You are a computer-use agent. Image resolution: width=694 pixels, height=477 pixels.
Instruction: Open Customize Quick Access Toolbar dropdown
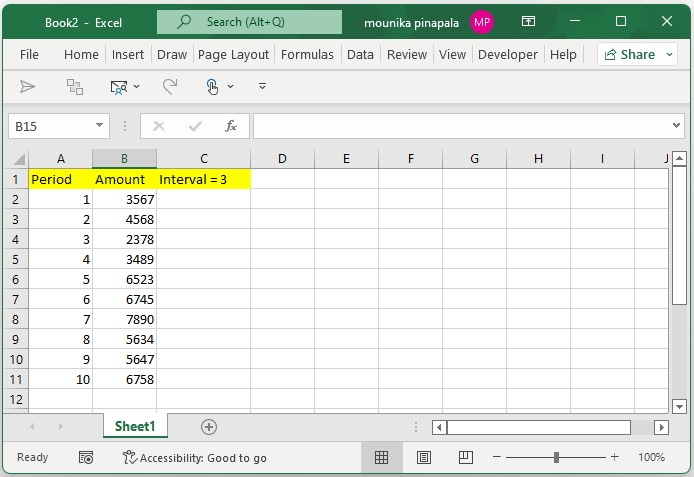click(x=263, y=87)
